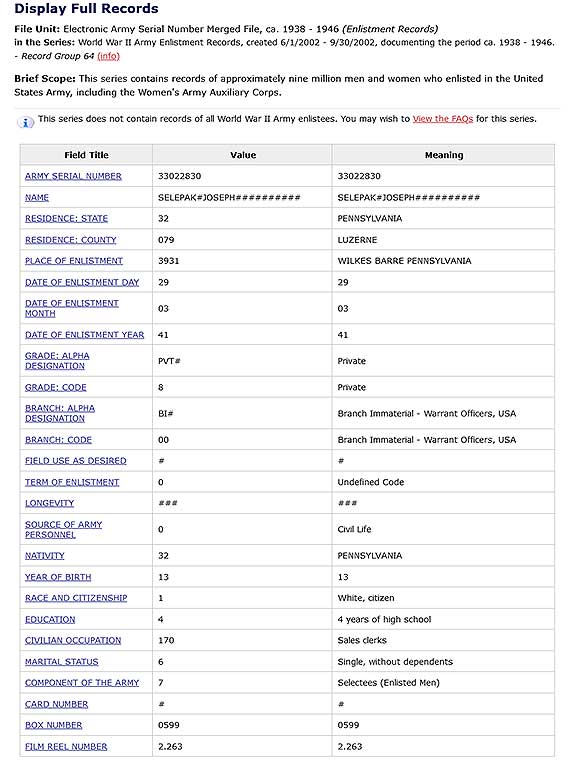Open the GRADE: ALPHA DESIGNATION link

(57, 361)
